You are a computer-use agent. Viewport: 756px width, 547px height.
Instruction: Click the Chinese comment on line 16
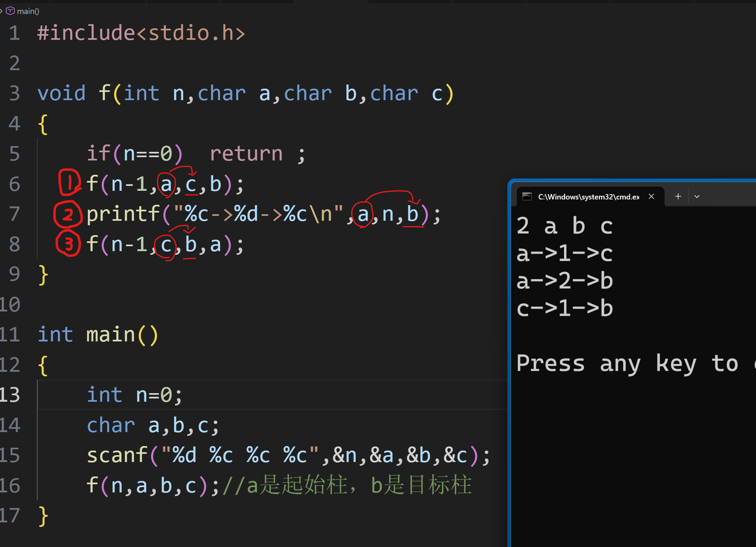pyautogui.click(x=347, y=485)
